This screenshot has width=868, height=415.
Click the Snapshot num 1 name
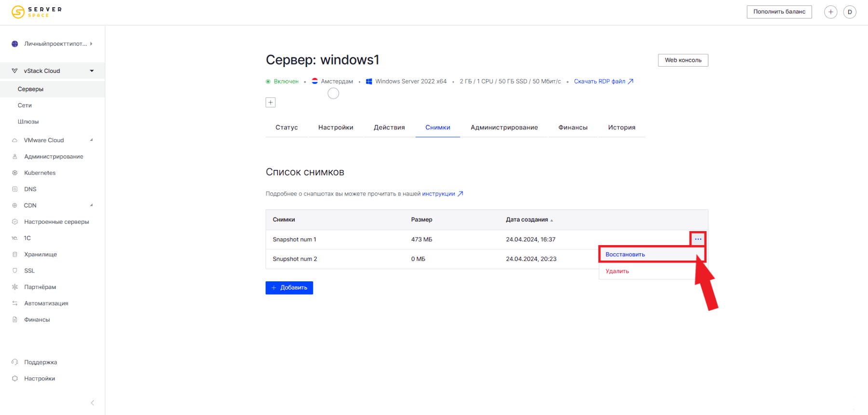(294, 239)
